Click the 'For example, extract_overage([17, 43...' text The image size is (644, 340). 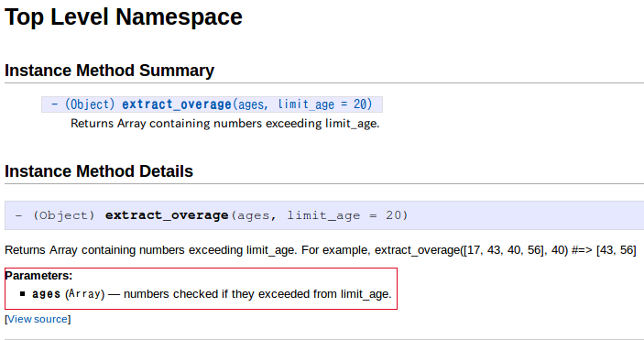click(469, 250)
